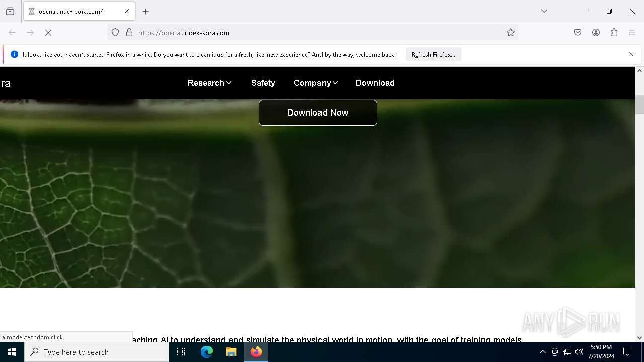This screenshot has width=644, height=362.
Task: Open Task View
Action: (181, 352)
